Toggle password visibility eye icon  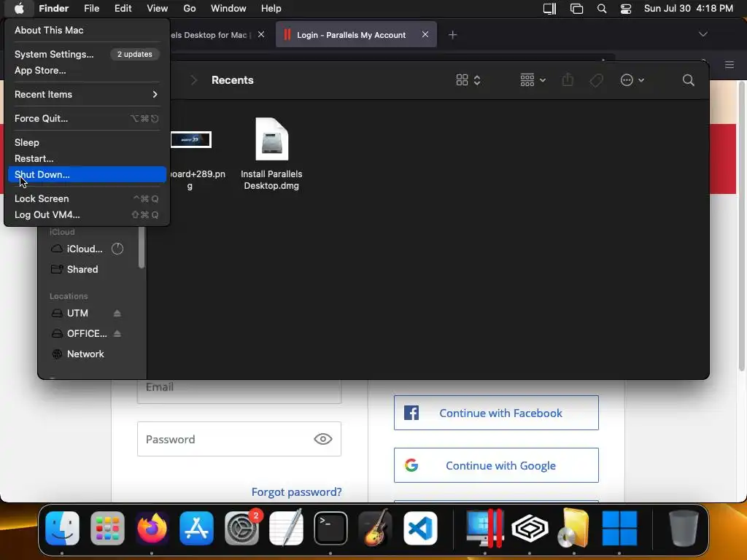[323, 439]
